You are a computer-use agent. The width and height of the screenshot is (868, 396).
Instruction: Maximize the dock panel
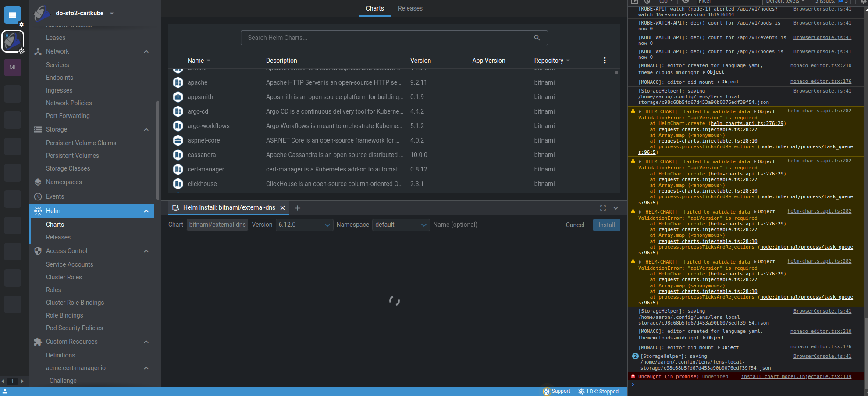[603, 208]
